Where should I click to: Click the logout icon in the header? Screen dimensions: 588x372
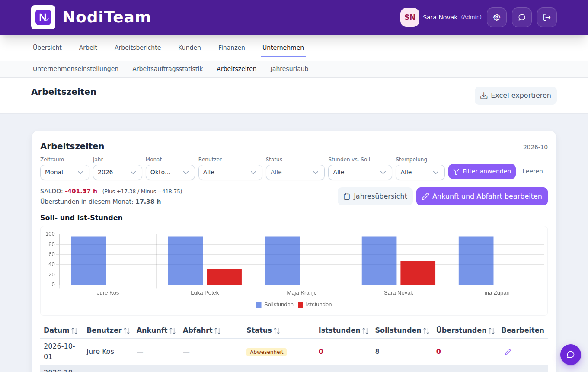547,17
